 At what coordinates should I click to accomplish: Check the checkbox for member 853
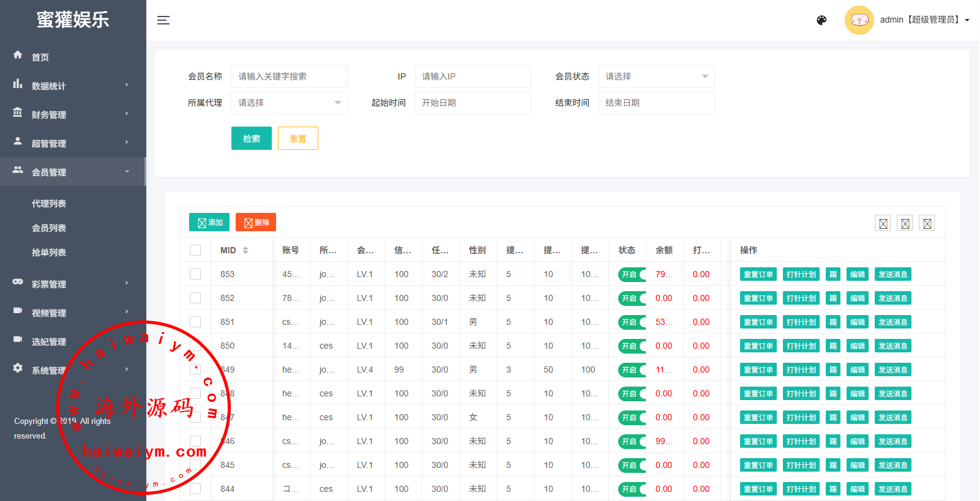195,274
